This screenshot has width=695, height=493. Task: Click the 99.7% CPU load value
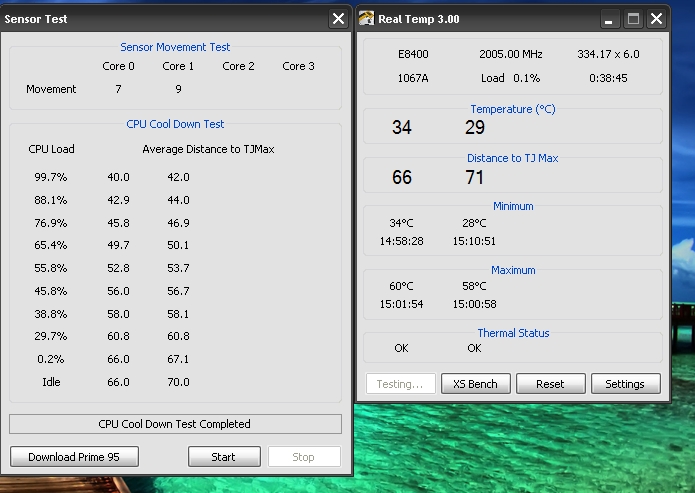coord(51,177)
